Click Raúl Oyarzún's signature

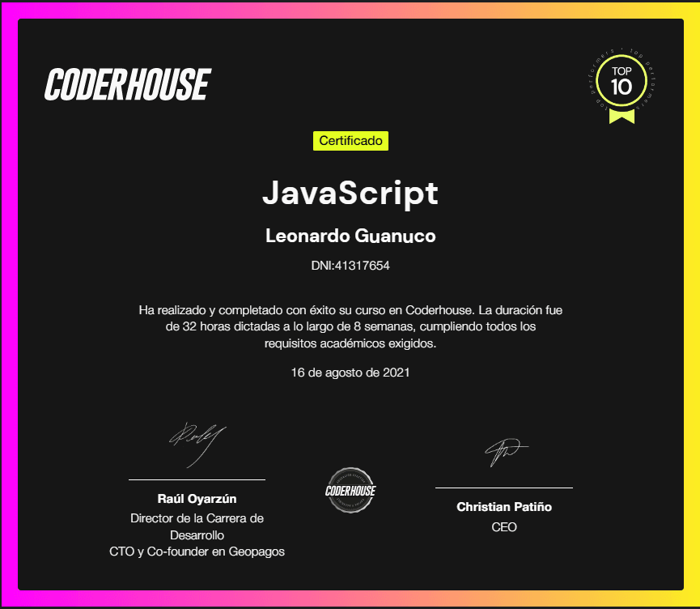(x=197, y=445)
